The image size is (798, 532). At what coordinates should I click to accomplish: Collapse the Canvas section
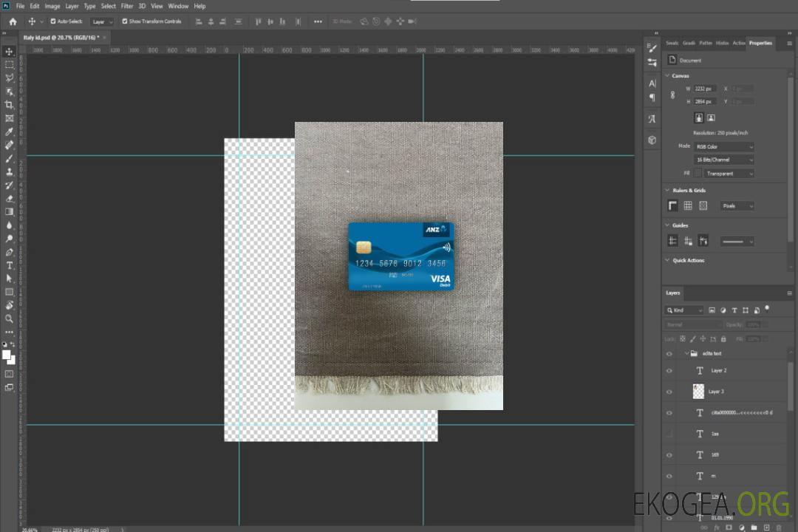pyautogui.click(x=668, y=76)
